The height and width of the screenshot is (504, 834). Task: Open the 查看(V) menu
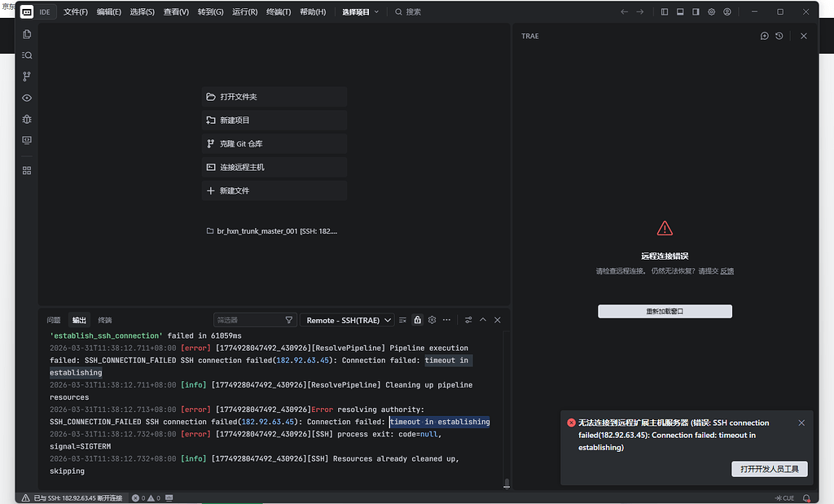tap(176, 11)
